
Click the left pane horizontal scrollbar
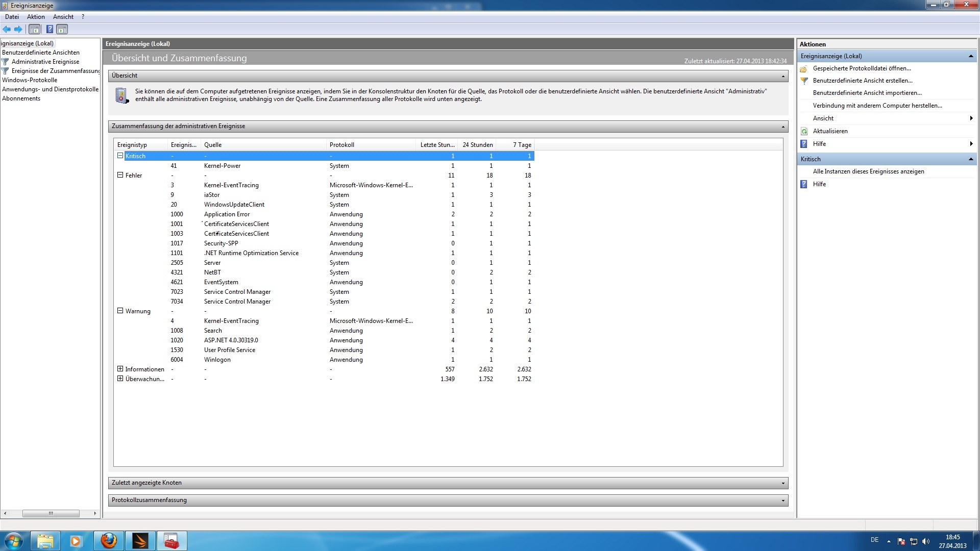tap(51, 513)
